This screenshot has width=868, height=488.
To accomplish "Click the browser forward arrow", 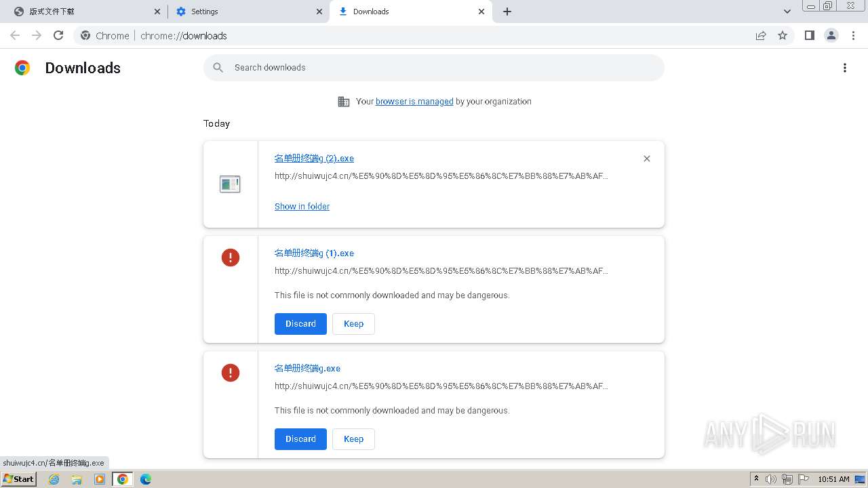I will (37, 35).
